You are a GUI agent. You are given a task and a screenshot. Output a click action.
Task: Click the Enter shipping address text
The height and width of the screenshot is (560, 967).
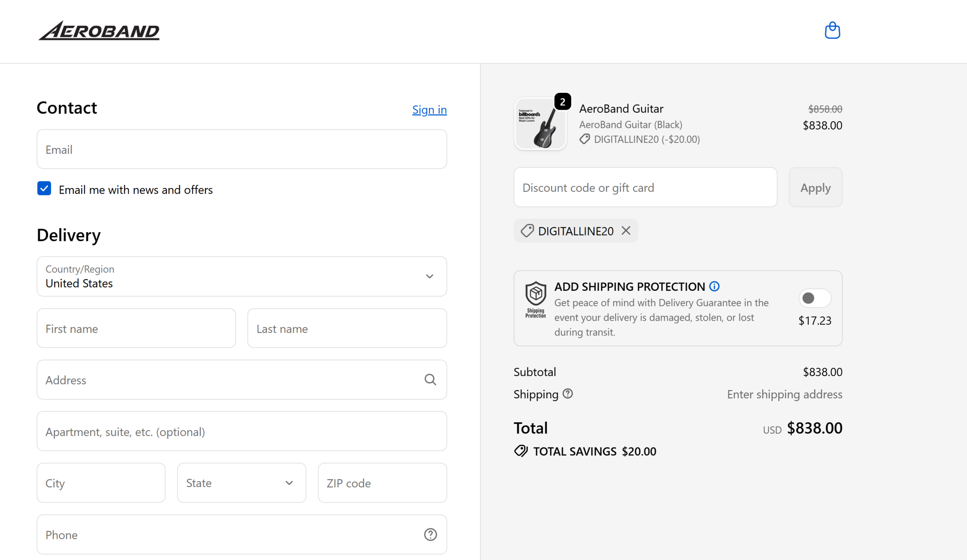coord(785,394)
